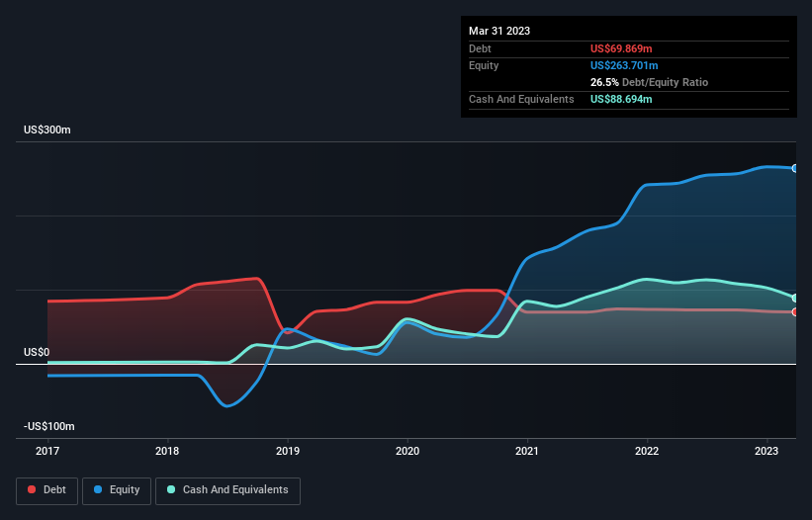Viewport: 812px width, 520px height.
Task: Click the US$300m y-axis label
Action: click(x=47, y=130)
